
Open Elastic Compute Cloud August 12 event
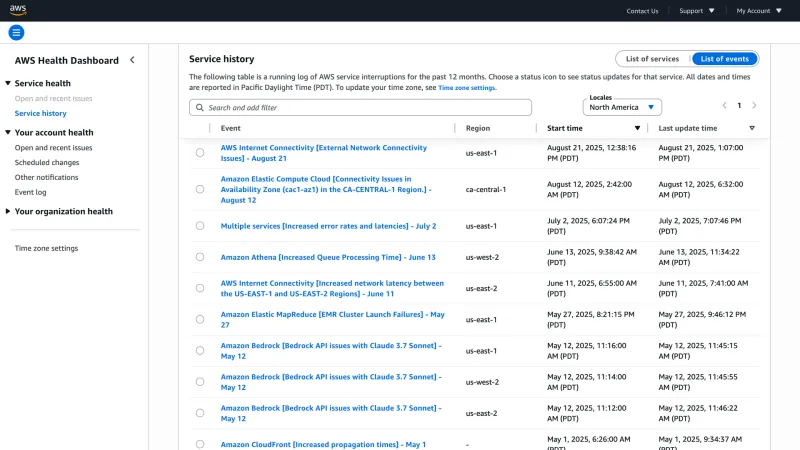click(x=326, y=189)
